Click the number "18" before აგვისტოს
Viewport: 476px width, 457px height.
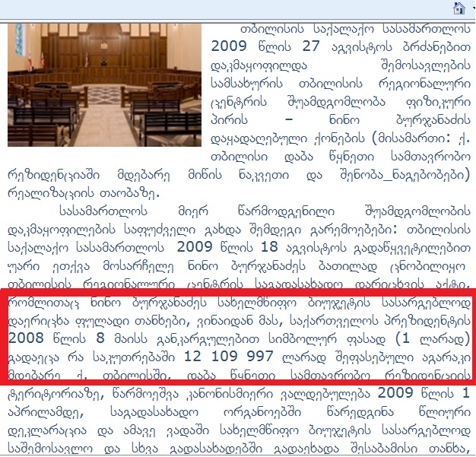pyautogui.click(x=269, y=247)
